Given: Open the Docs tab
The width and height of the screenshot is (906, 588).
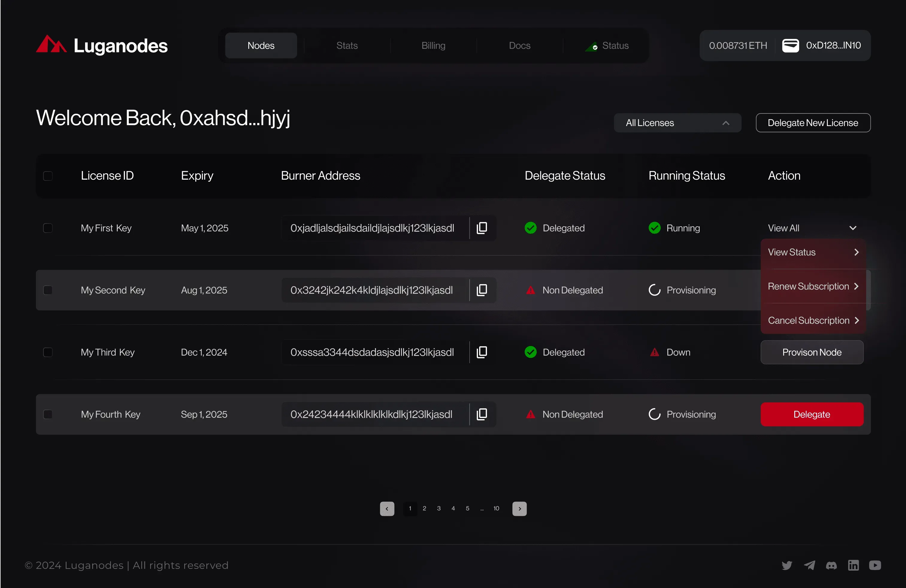Looking at the screenshot, I should click(520, 45).
